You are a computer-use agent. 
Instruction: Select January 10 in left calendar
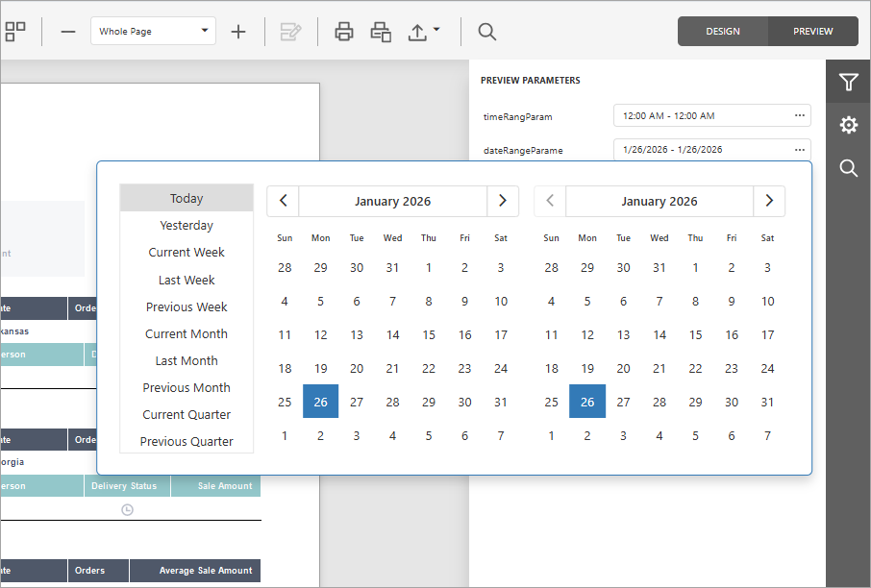coord(501,301)
